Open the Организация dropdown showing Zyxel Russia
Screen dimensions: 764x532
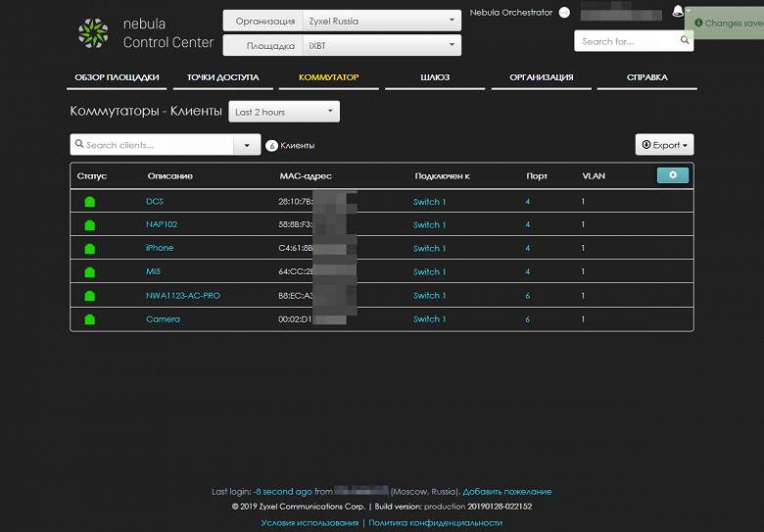tap(342, 21)
